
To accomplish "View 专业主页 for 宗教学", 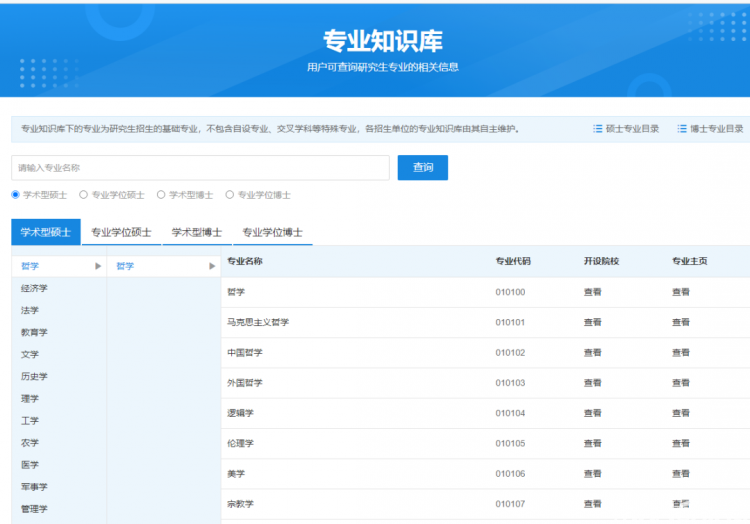I will point(681,504).
